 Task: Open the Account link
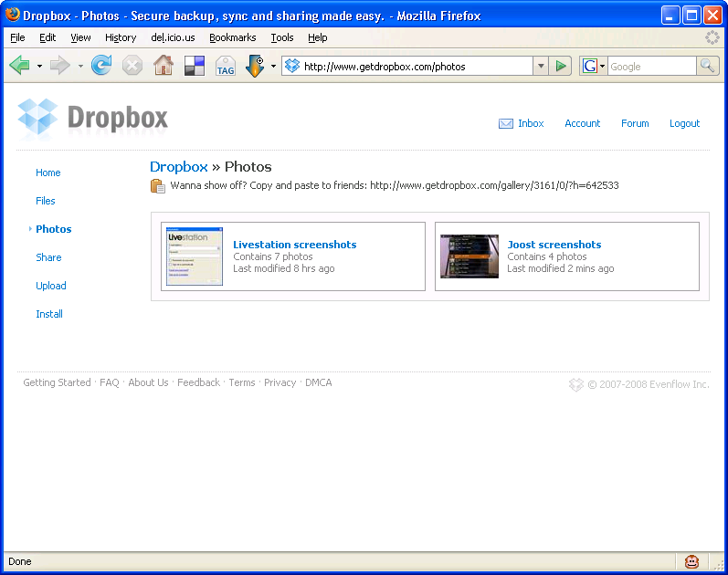[x=582, y=123]
